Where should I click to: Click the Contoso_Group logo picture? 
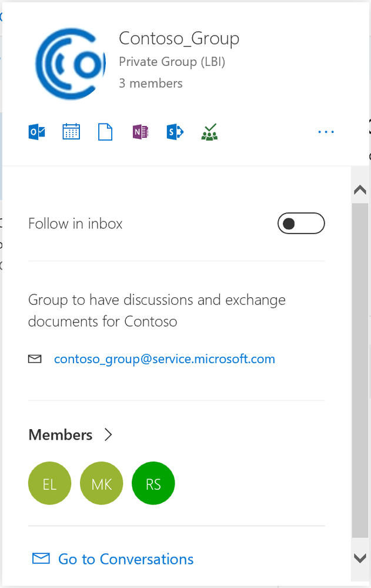71,62
